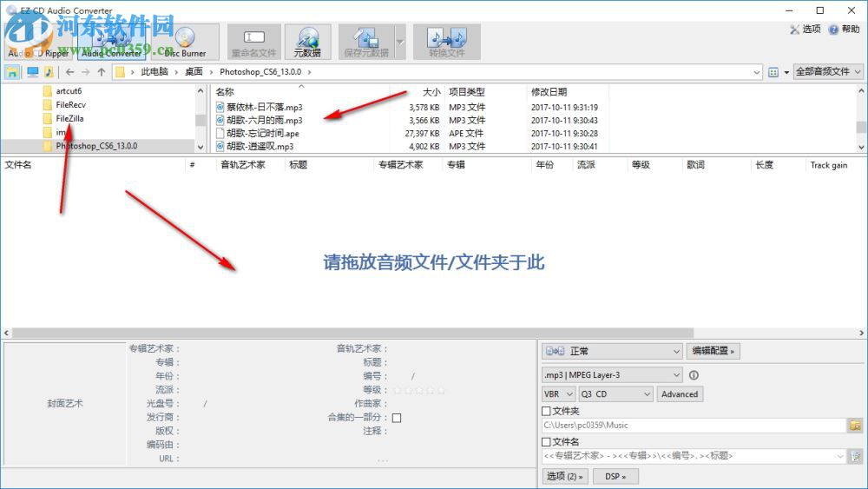Select file 胡歌-六月的雨.mp3
The height and width of the screenshot is (489, 868).
(265, 120)
